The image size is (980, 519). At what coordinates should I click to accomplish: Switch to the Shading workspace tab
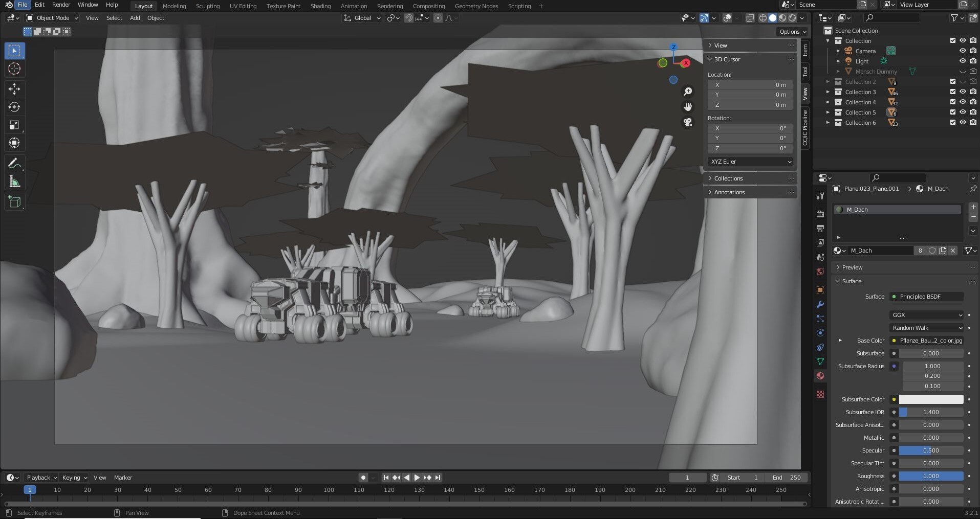click(320, 6)
